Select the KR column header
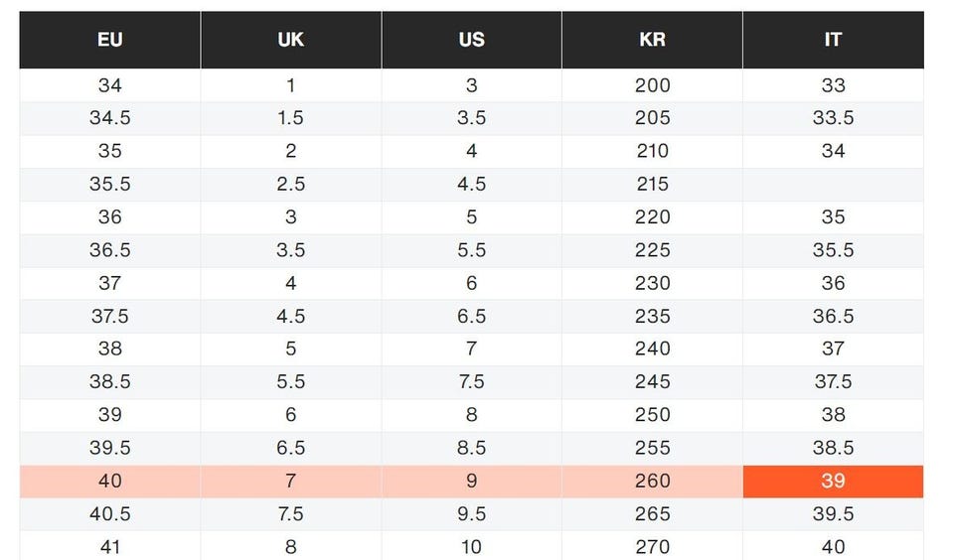This screenshot has height=560, width=954. pyautogui.click(x=652, y=40)
